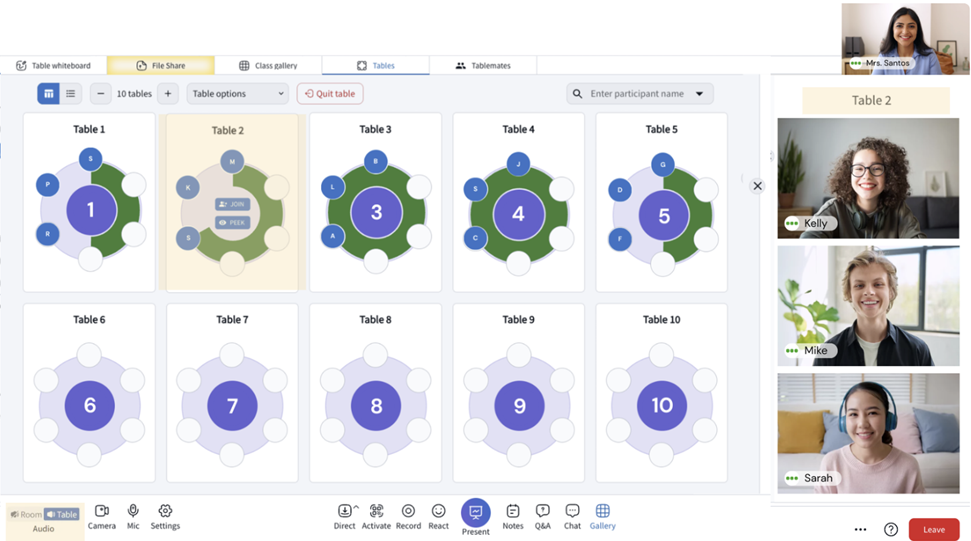Expand the Direct menu caret
This screenshot has height=541, width=971.
point(356,507)
